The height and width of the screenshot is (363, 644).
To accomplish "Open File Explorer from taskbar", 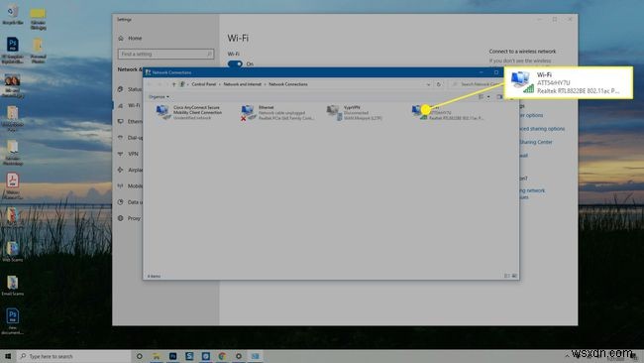I will click(x=157, y=356).
